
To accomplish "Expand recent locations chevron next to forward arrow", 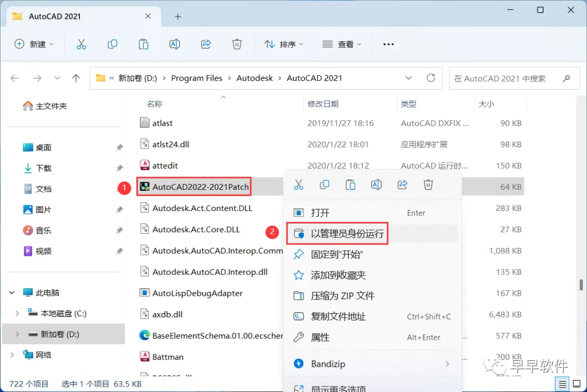I will pos(57,78).
